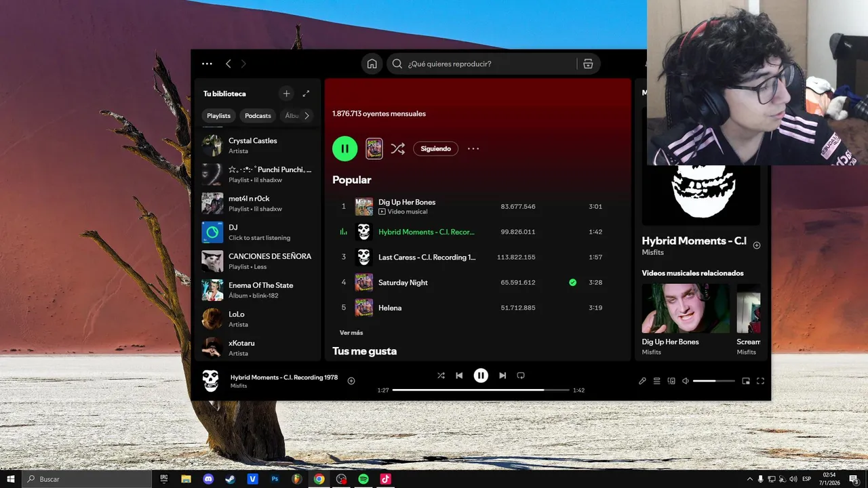Screen dimensions: 868x488
Task: Toggle shuffle in the bottom player controls
Action: (x=441, y=375)
